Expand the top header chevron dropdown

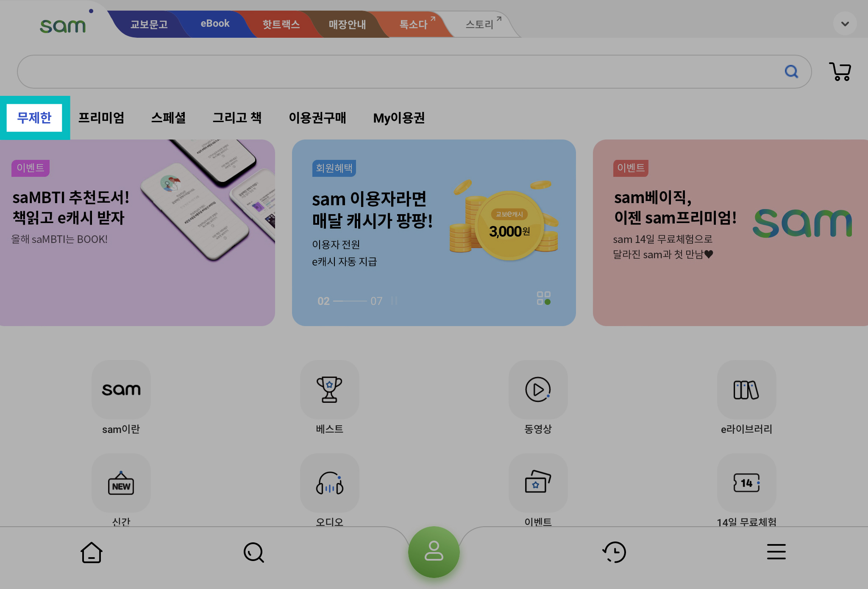pyautogui.click(x=845, y=24)
